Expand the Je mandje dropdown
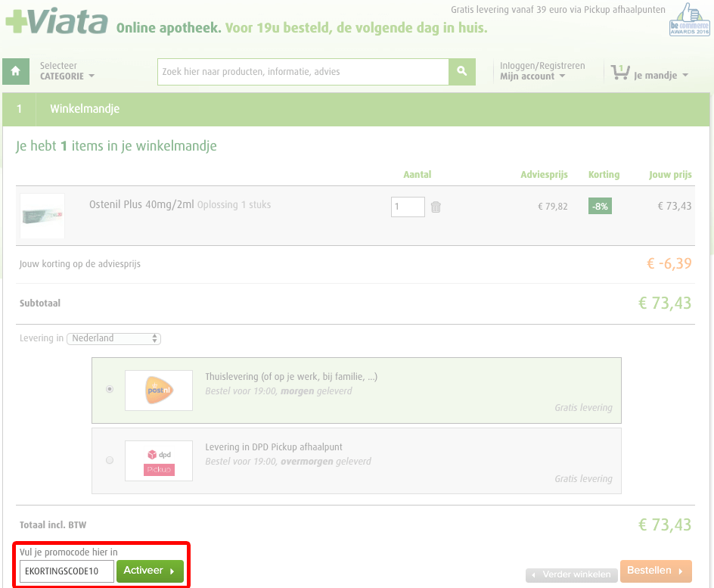Screen dimensions: 714x588 [661, 75]
